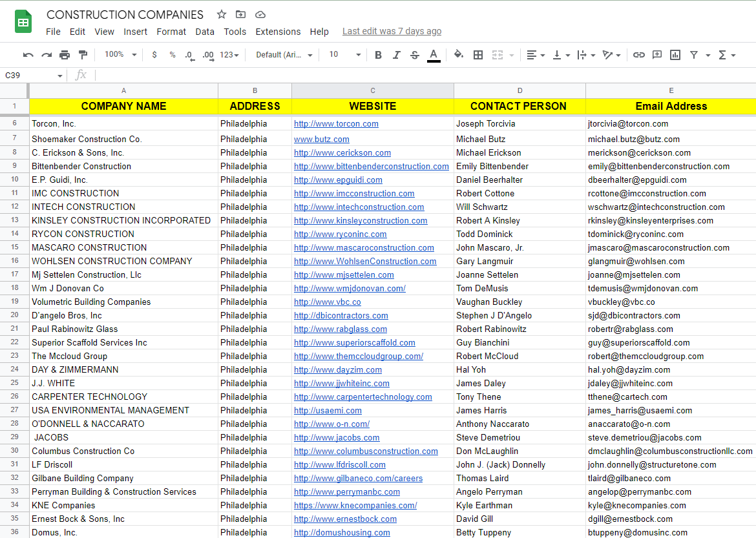Open the Extensions menu
The width and height of the screenshot is (756, 538).
278,32
